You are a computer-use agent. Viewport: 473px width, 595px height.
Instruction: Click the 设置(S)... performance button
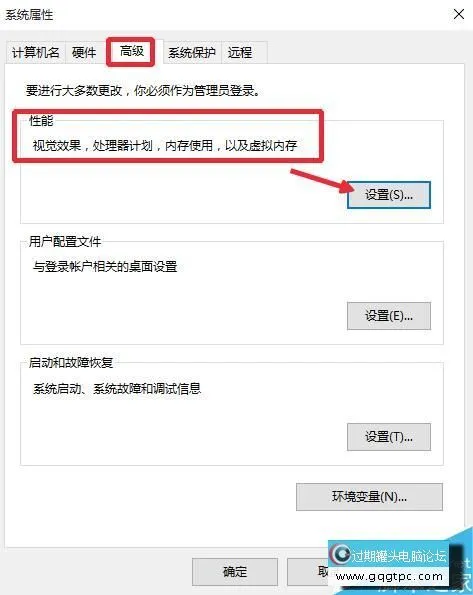pyautogui.click(x=389, y=195)
